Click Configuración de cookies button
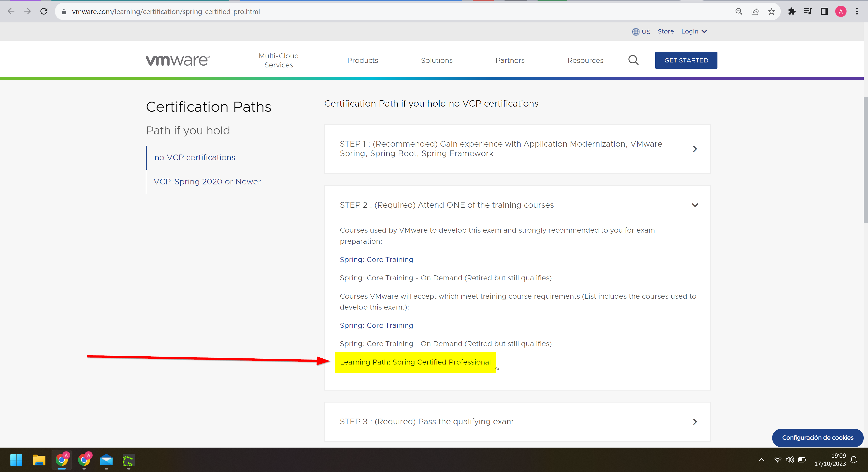Viewport: 868px width, 472px height. coord(817,438)
